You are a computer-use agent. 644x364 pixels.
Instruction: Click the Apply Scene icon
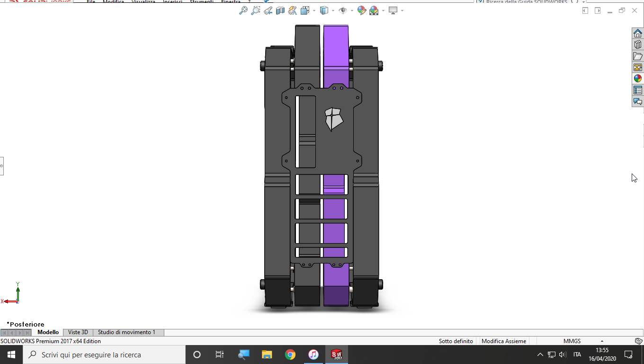click(374, 10)
